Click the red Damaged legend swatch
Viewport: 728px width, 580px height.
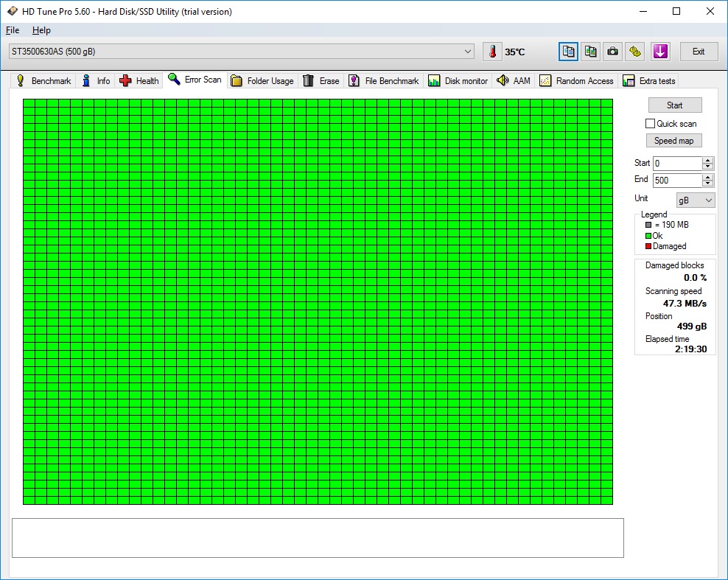click(x=648, y=246)
